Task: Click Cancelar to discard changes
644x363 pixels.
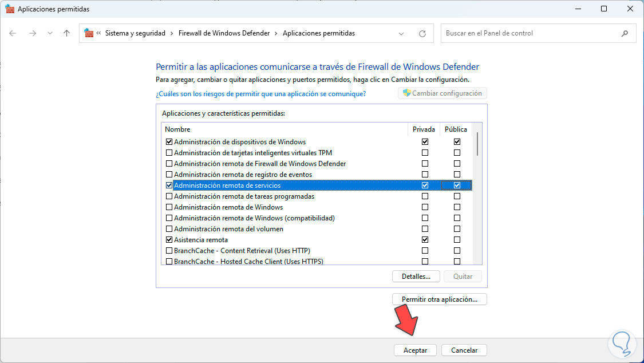Action: (464, 350)
